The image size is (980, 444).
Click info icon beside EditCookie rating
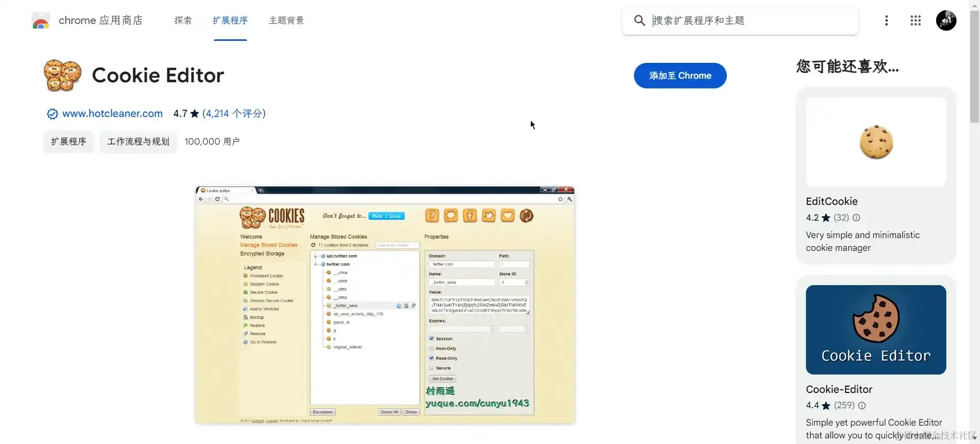[856, 218]
